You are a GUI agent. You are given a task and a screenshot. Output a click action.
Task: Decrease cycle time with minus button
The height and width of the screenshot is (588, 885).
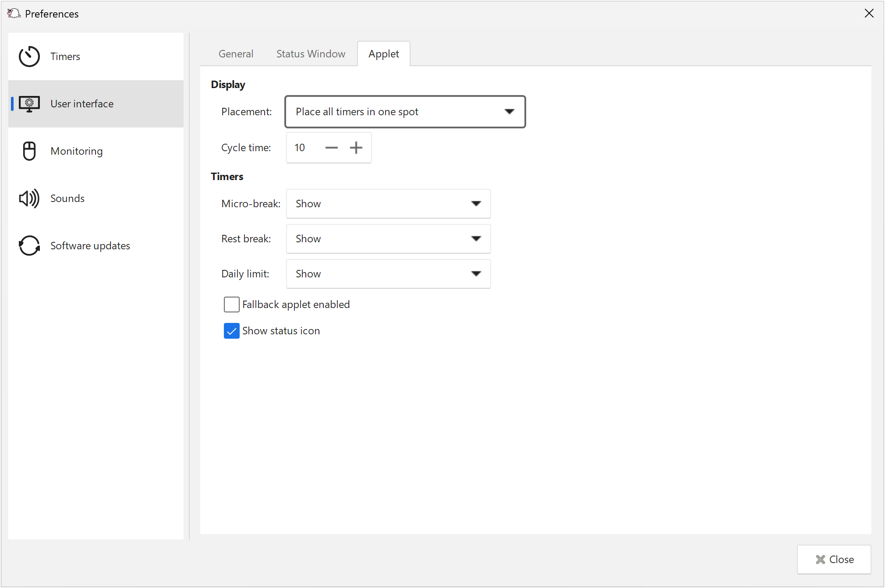pos(332,148)
